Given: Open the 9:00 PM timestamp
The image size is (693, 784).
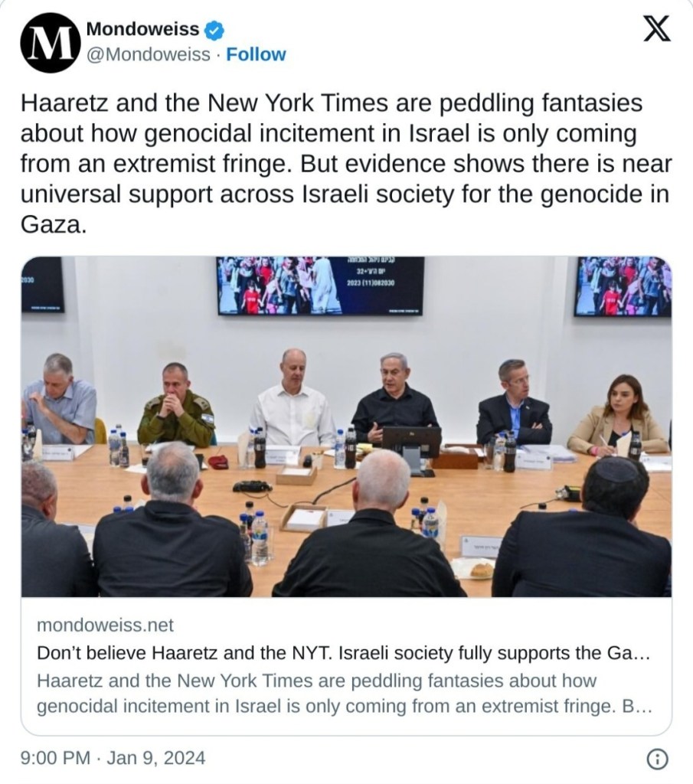Looking at the screenshot, I should pos(55,758).
